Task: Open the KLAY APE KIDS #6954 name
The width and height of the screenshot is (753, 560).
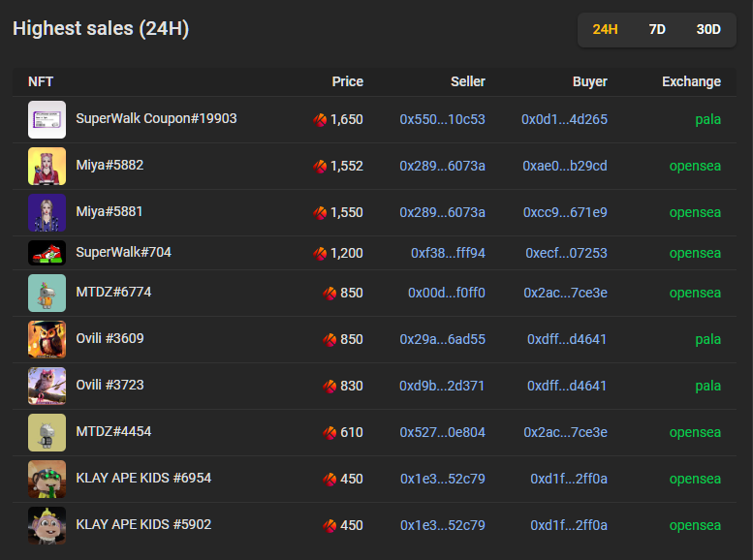Action: (x=143, y=479)
